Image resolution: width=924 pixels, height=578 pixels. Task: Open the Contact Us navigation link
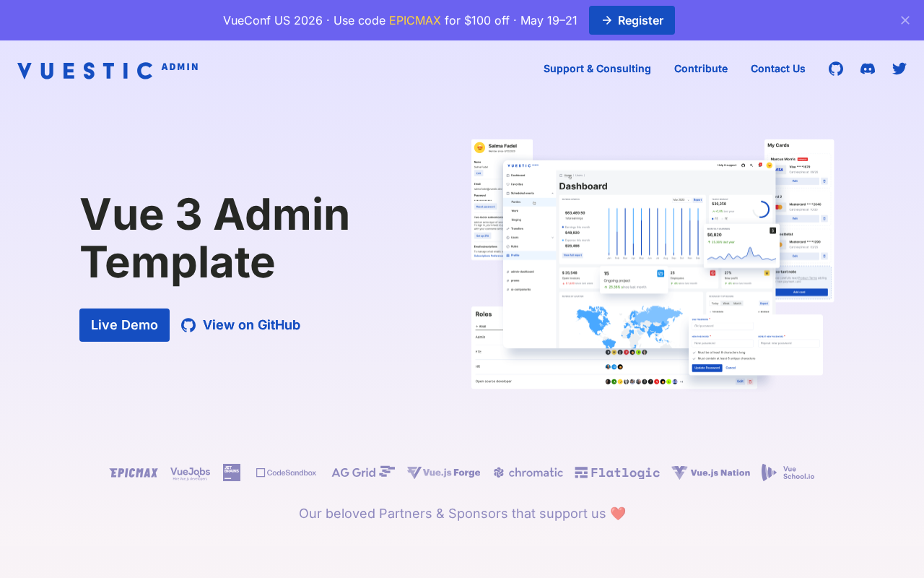[x=778, y=69]
